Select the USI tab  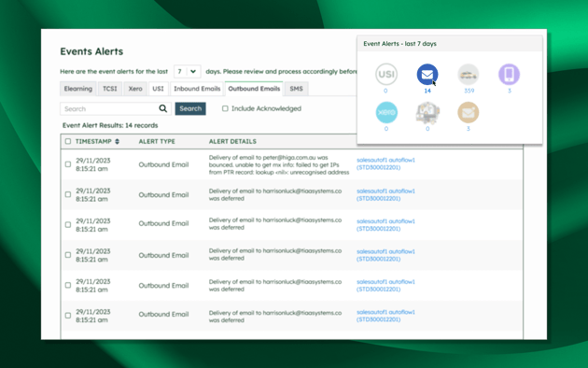click(x=159, y=89)
